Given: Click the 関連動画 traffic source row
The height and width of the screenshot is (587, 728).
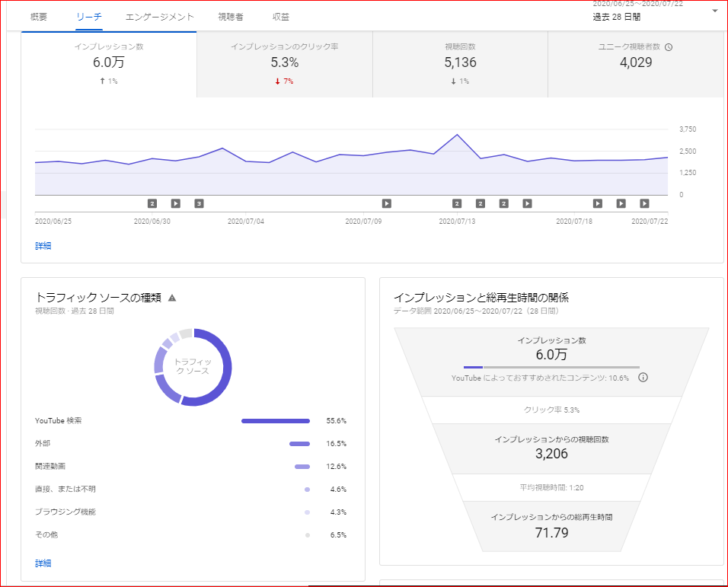Looking at the screenshot, I should tap(191, 467).
